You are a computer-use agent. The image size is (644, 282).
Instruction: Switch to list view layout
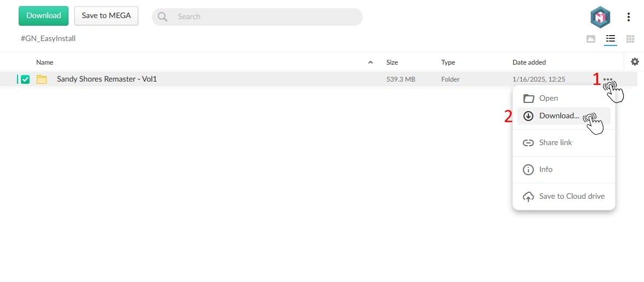point(610,39)
